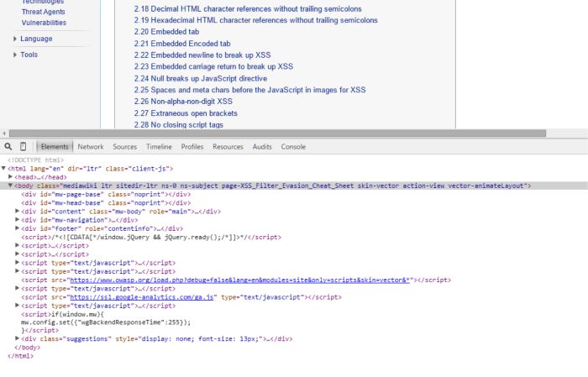Select the mw-page-base div line
Viewport: 588px width, 377px height.
pos(106,194)
